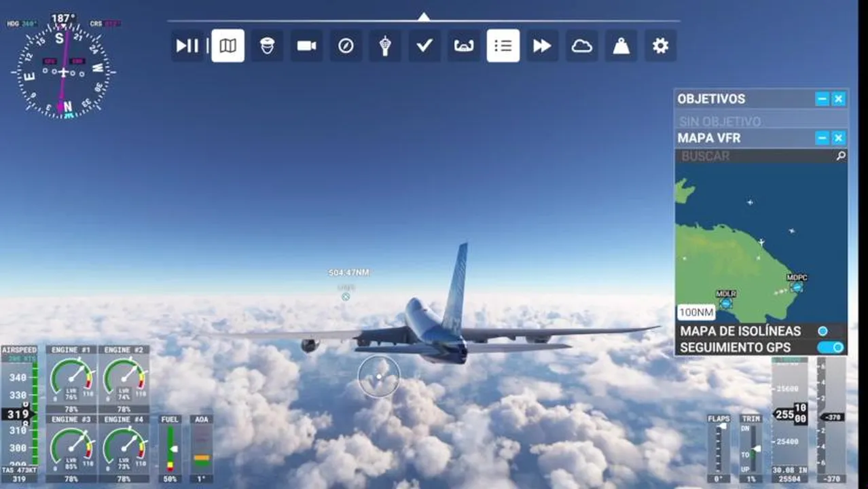This screenshot has width=868, height=489.
Task: Click the altitude tape showing 25500
Action: (790, 414)
